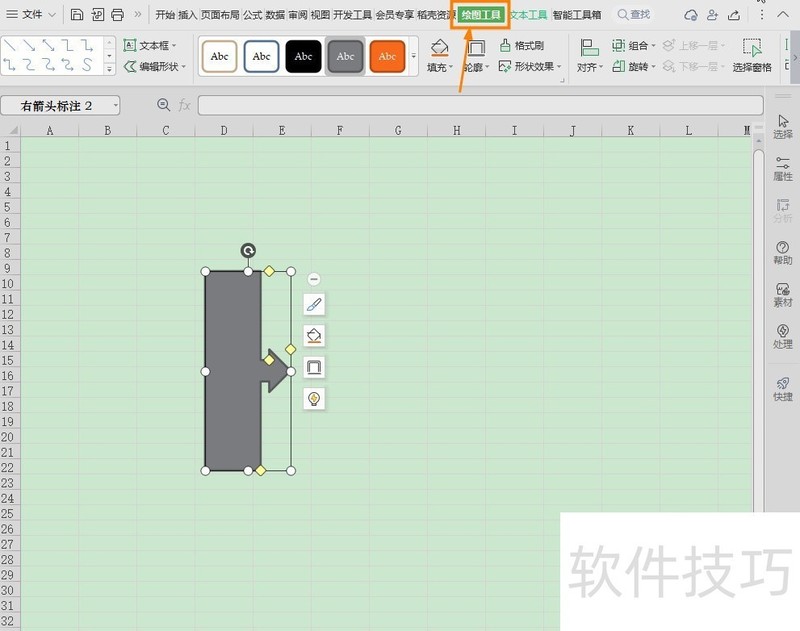
Task: Open the Properties (属性) sidebar panel
Action: (782, 169)
